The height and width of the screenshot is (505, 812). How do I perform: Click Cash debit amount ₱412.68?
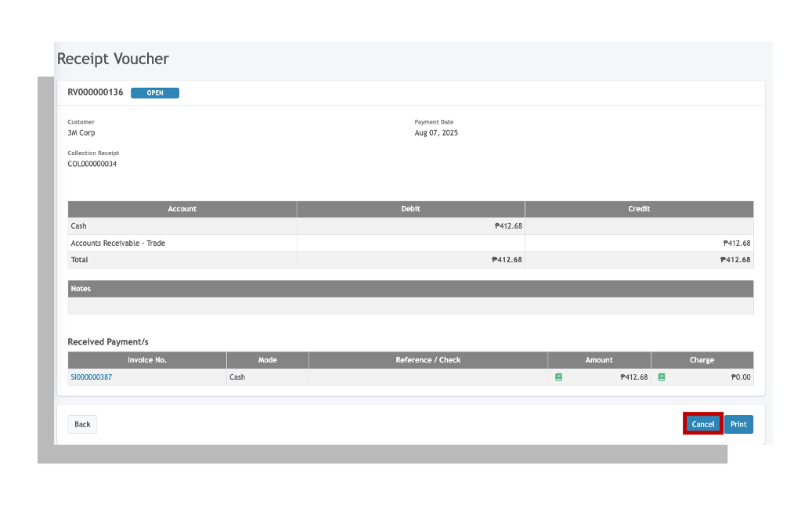pyautogui.click(x=508, y=225)
